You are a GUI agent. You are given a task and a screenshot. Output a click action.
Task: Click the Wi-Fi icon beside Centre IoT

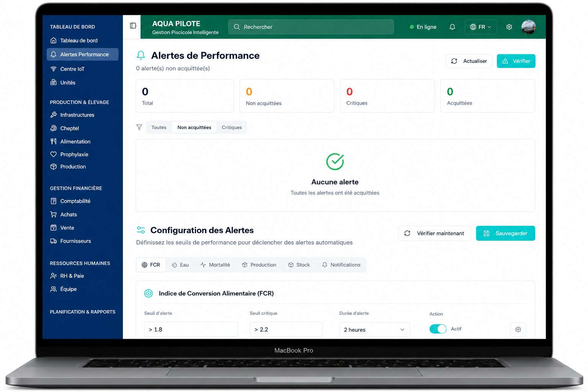click(x=54, y=69)
